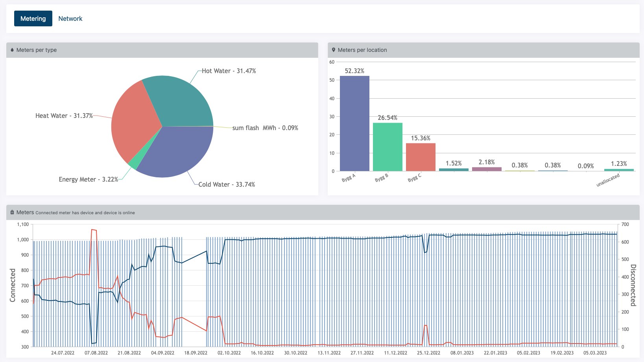
Task: Click the Bygg A axis label
Action: [349, 178]
